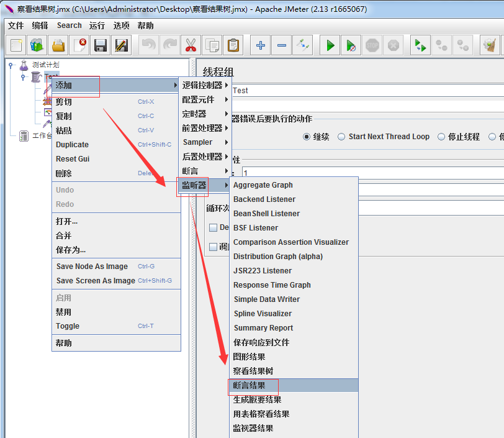Click the Redo toolbar arrow
Viewport: 504px width, 438px height.
tap(169, 45)
